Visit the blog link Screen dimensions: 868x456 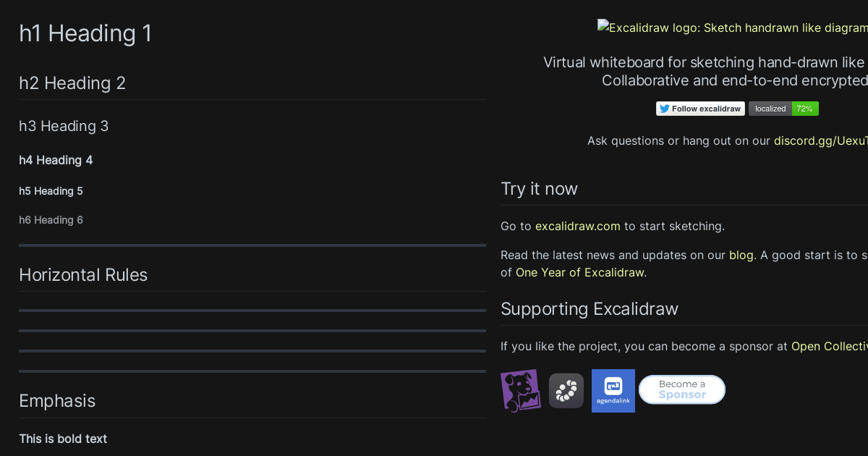(x=741, y=255)
